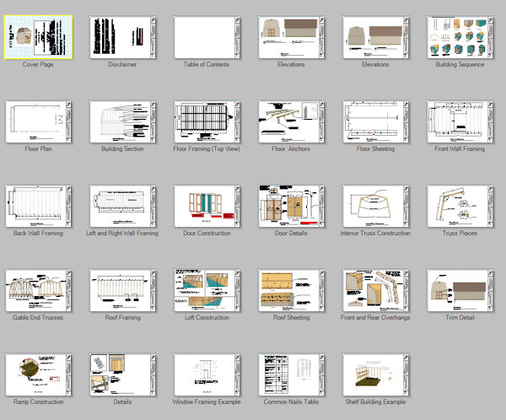Open the Loft Construction thumbnail

[x=207, y=291]
